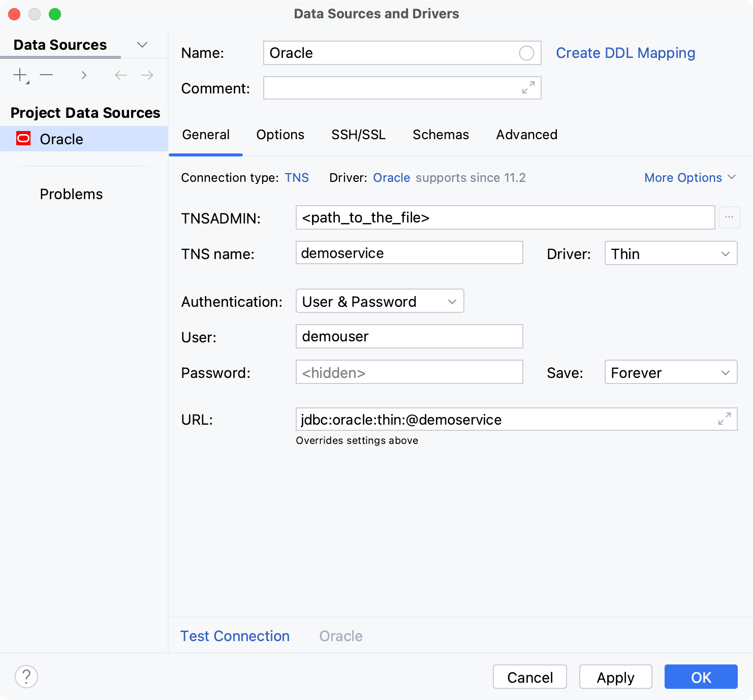Click the duplicate data source arrow icon
Image resolution: width=753 pixels, height=700 pixels.
(x=84, y=75)
